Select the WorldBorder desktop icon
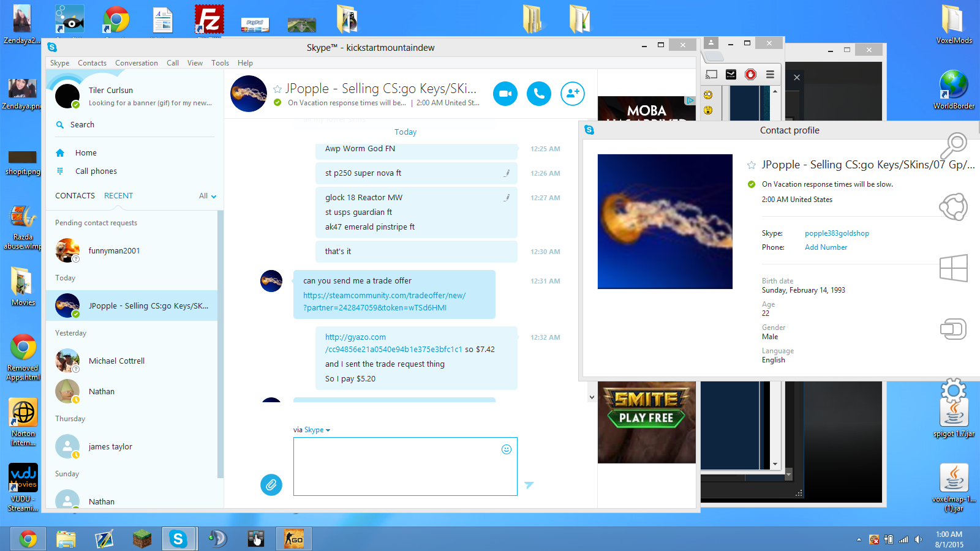 [954, 89]
